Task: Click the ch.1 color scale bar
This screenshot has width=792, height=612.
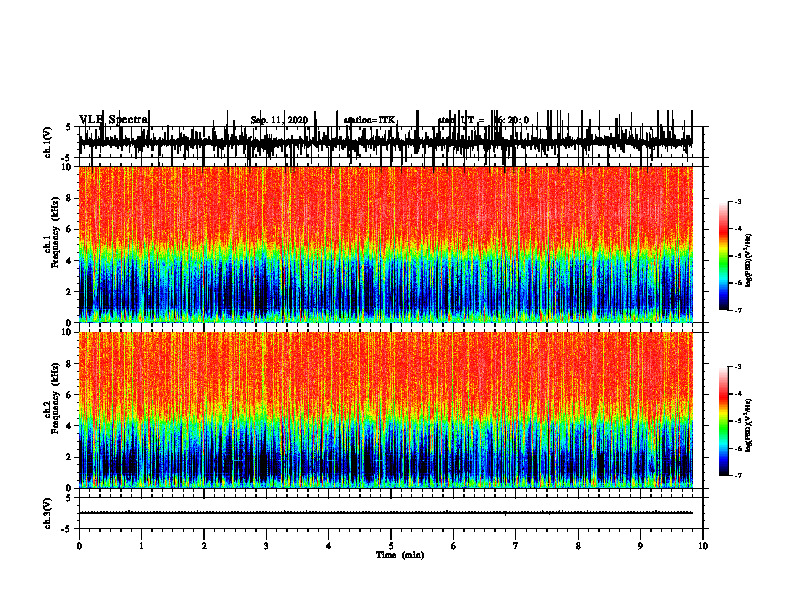Action: 724,256
